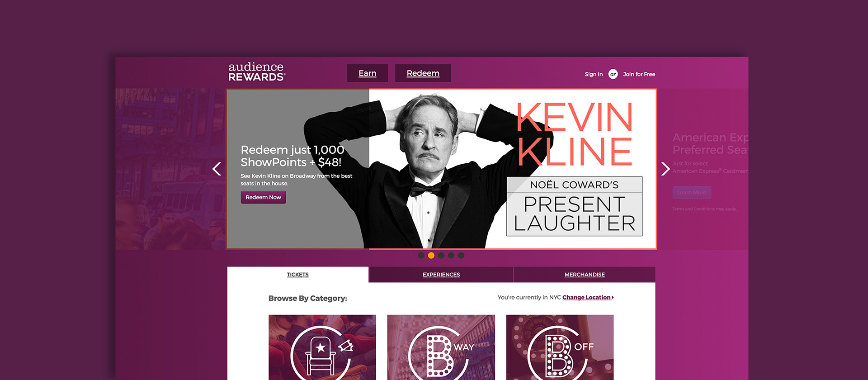Click the round 'or' badge

[613, 74]
